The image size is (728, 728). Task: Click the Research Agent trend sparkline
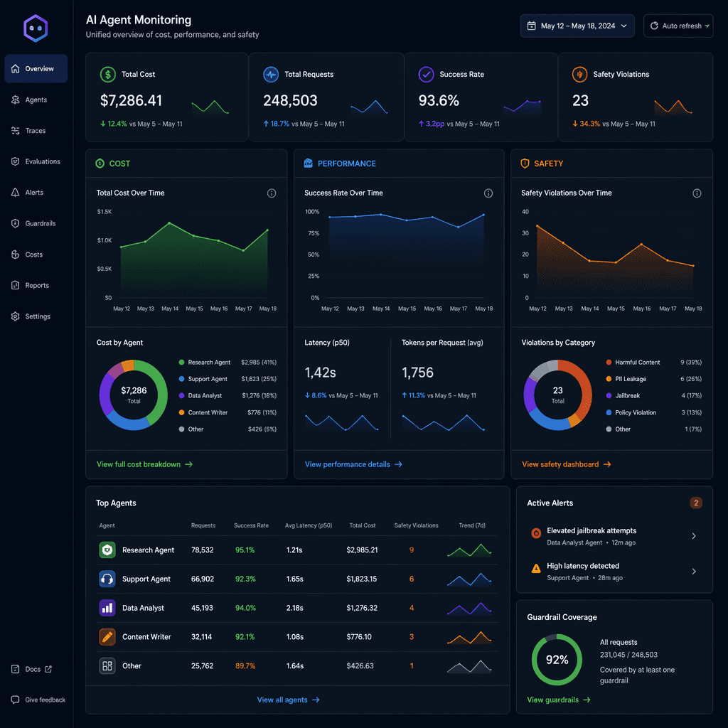469,550
